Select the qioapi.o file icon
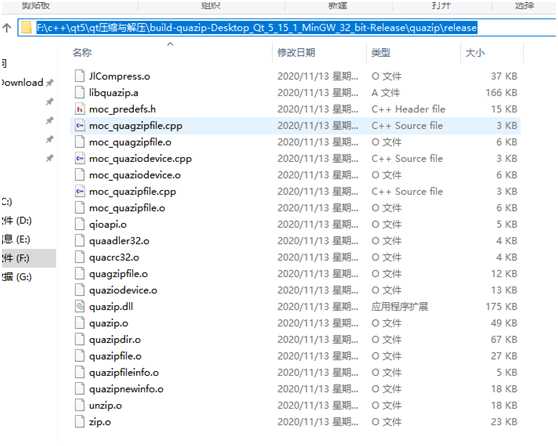558x446 pixels. pos(80,224)
